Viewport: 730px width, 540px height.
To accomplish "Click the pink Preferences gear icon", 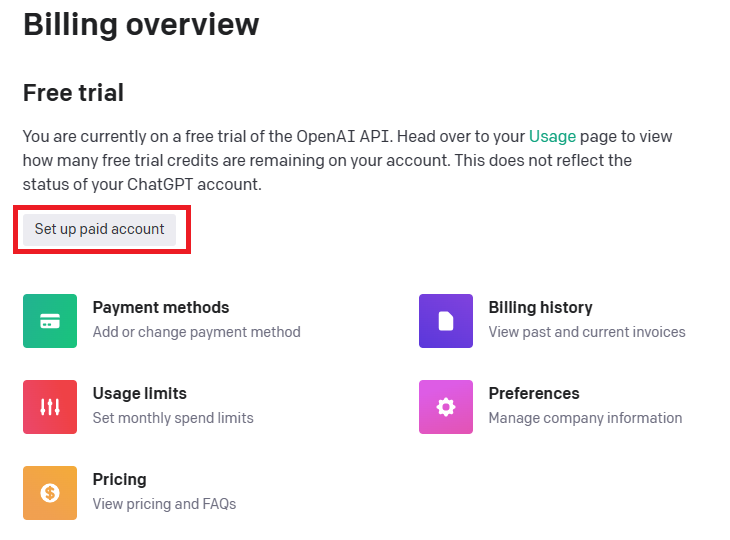I will (x=446, y=407).
